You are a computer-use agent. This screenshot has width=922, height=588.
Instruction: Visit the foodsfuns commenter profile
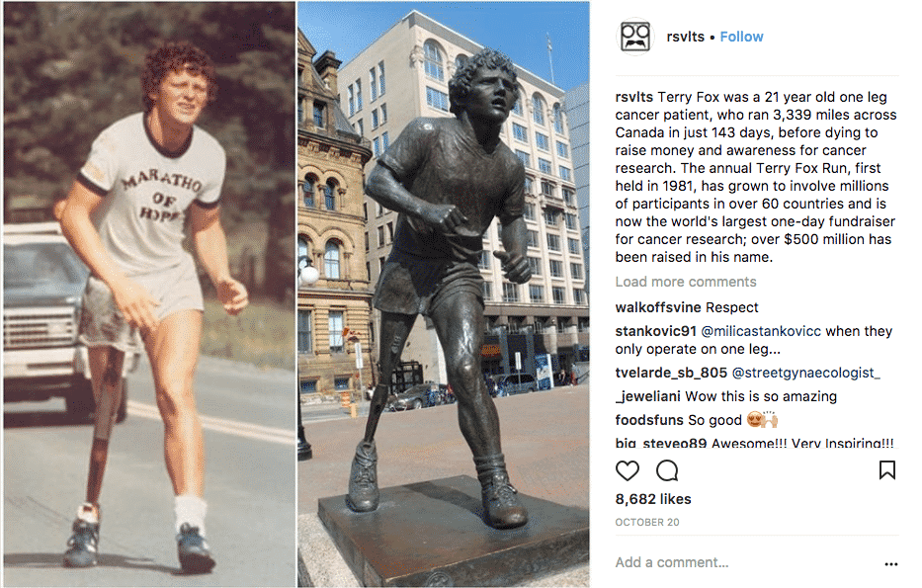coord(652,420)
